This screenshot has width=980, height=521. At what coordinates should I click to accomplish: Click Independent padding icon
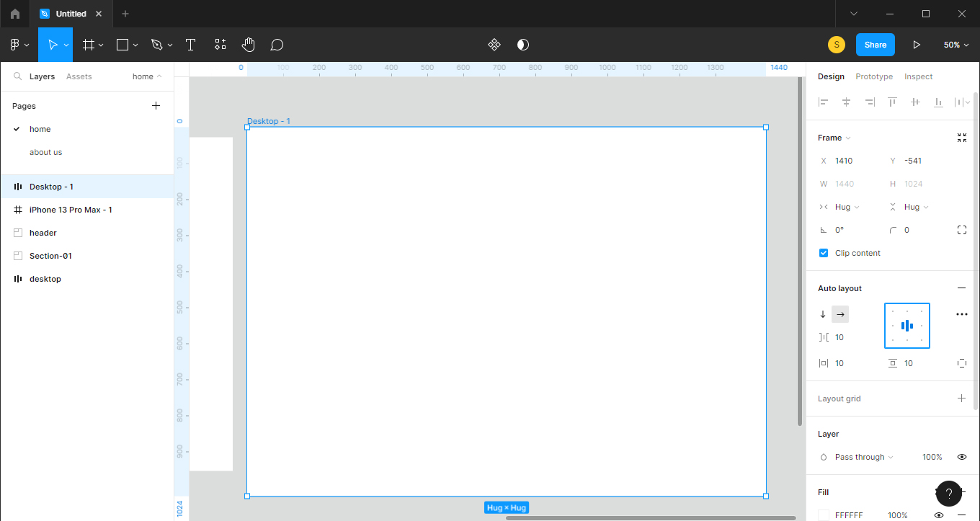coord(961,363)
